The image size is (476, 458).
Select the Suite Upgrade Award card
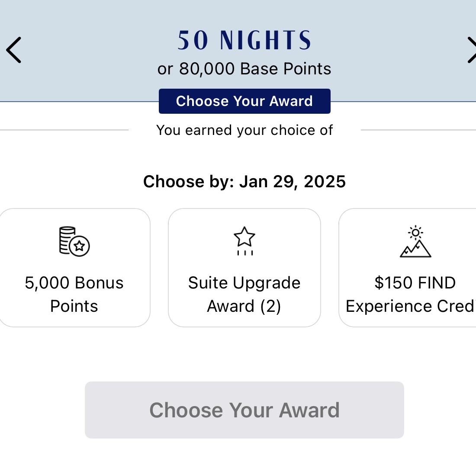(244, 268)
